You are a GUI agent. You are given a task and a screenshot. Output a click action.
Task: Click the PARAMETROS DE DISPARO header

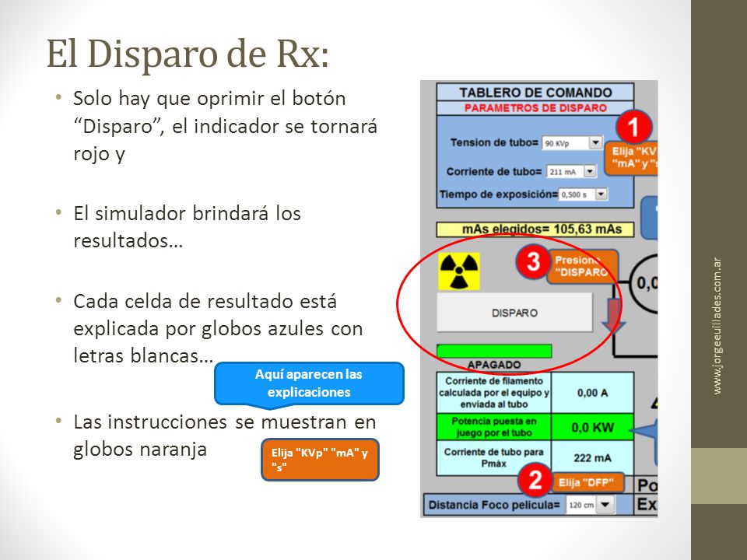(535, 108)
